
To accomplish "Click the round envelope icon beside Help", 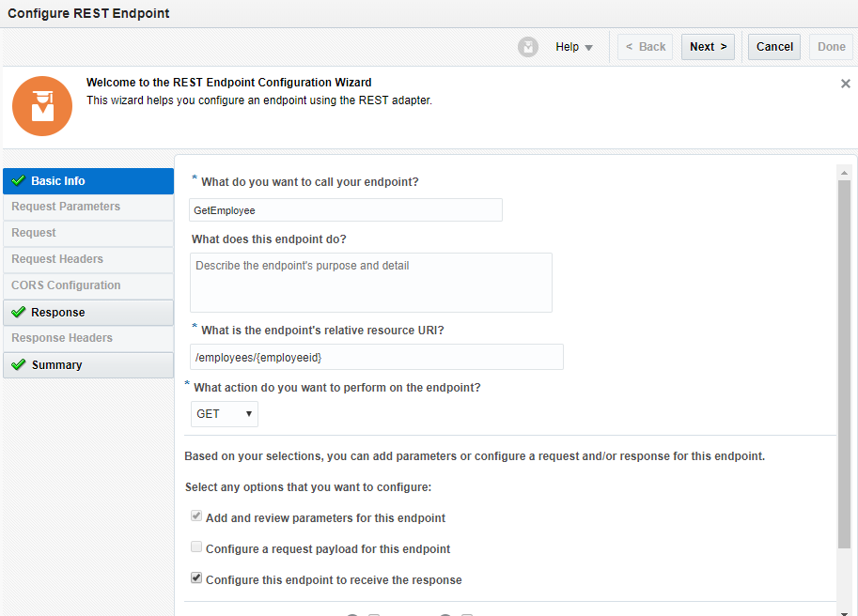I will (528, 47).
